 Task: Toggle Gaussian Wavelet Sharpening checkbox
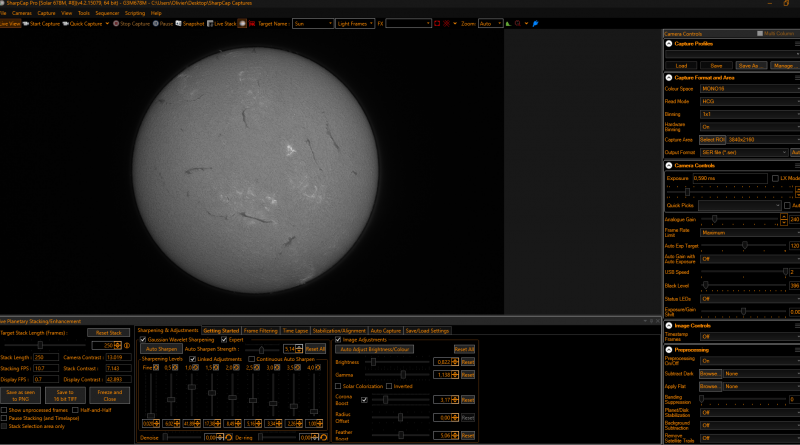[x=143, y=339]
